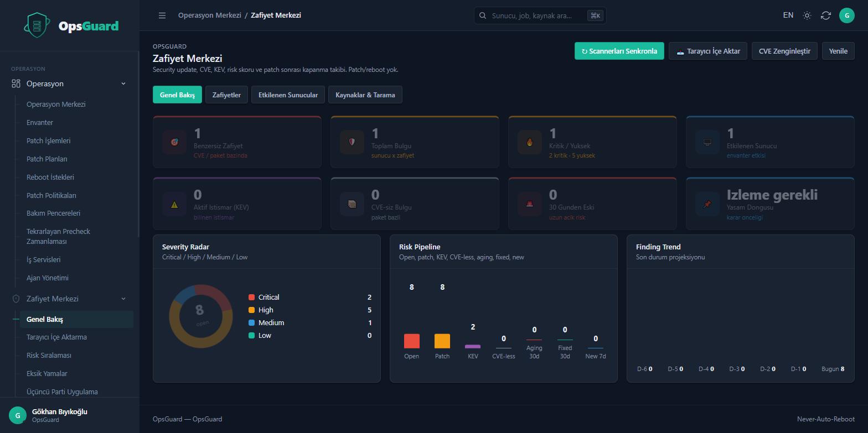Click the Gökhan Bıyıkoğlu avatar in sidebar footer
The width and height of the screenshot is (868, 433).
pos(18,415)
